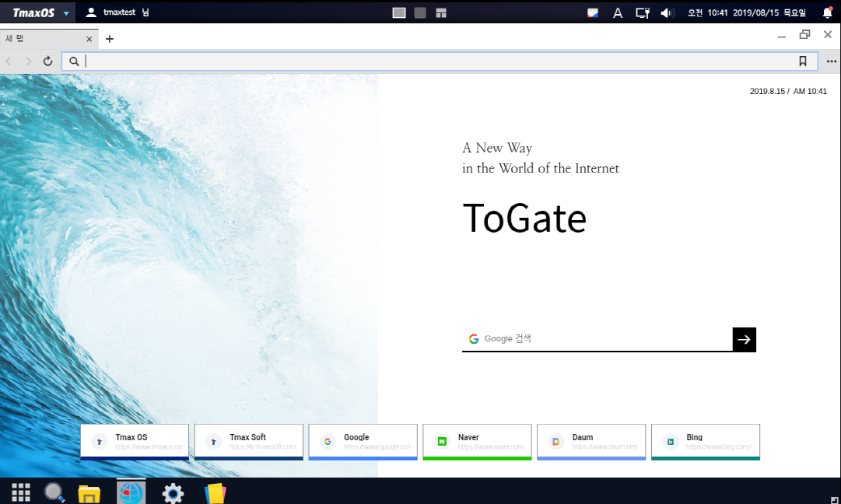841x504 pixels.
Task: Open the three-dot browser menu
Action: click(831, 61)
